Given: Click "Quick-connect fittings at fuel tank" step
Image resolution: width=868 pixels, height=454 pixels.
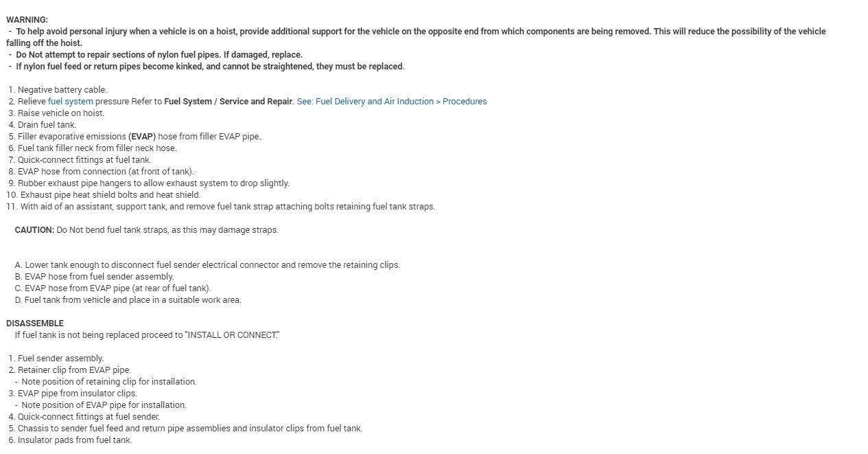Looking at the screenshot, I should pyautogui.click(x=84, y=160).
